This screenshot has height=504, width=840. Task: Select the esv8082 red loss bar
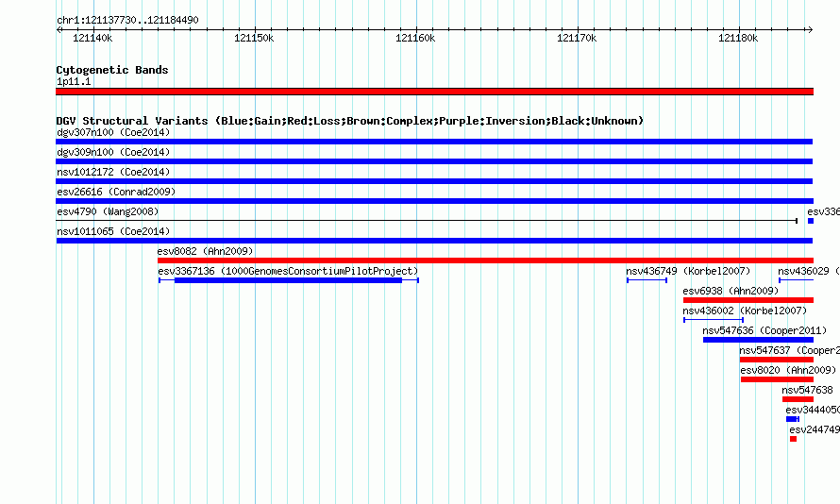485,260
